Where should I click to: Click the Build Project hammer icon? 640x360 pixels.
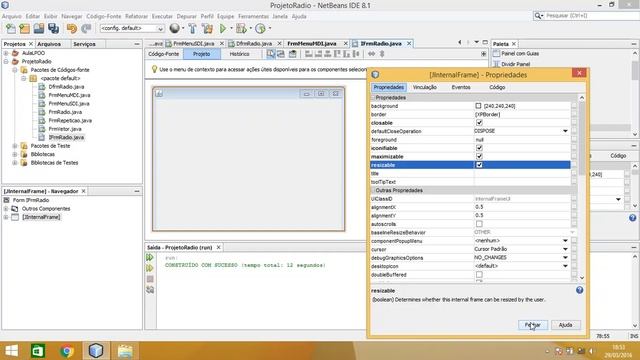pos(192,28)
